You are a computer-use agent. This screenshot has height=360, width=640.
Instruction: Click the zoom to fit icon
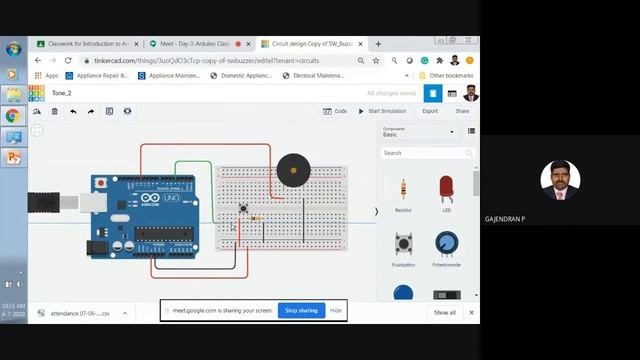[x=37, y=131]
